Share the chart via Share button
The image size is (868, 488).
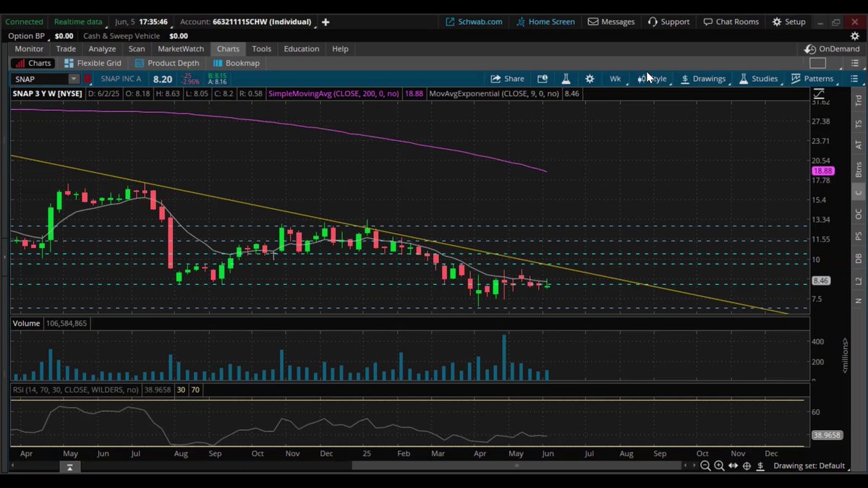click(x=507, y=79)
